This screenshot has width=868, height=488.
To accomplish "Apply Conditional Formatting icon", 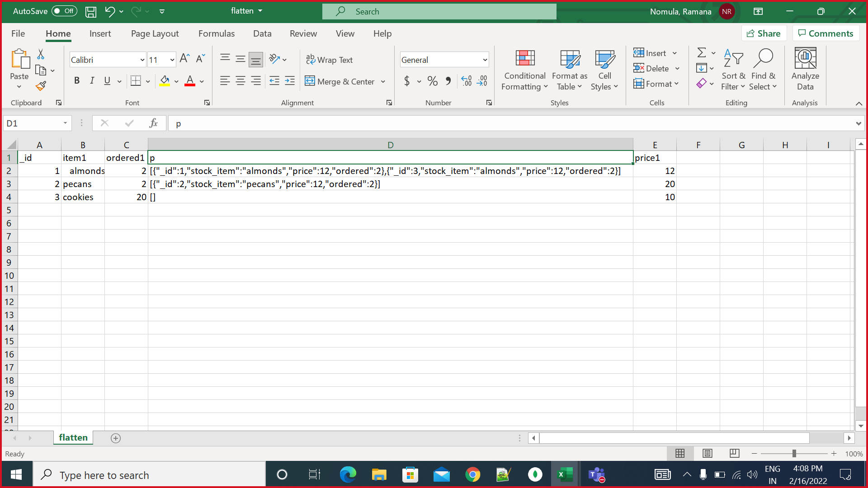I will (525, 59).
